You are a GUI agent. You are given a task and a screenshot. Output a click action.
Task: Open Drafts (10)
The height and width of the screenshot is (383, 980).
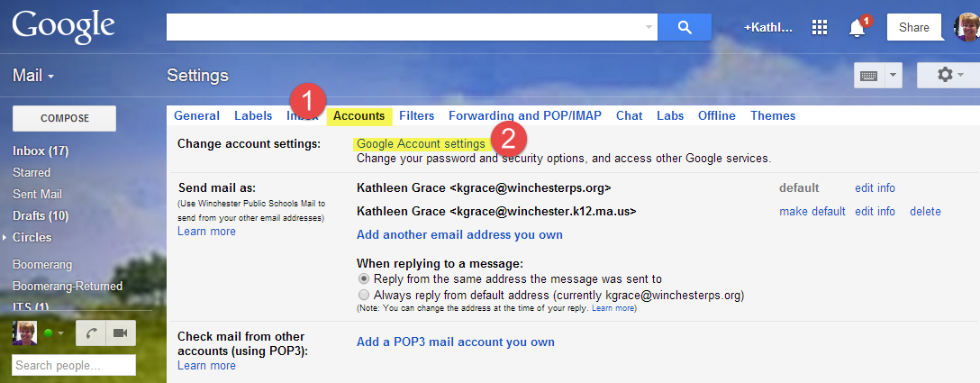[41, 216]
